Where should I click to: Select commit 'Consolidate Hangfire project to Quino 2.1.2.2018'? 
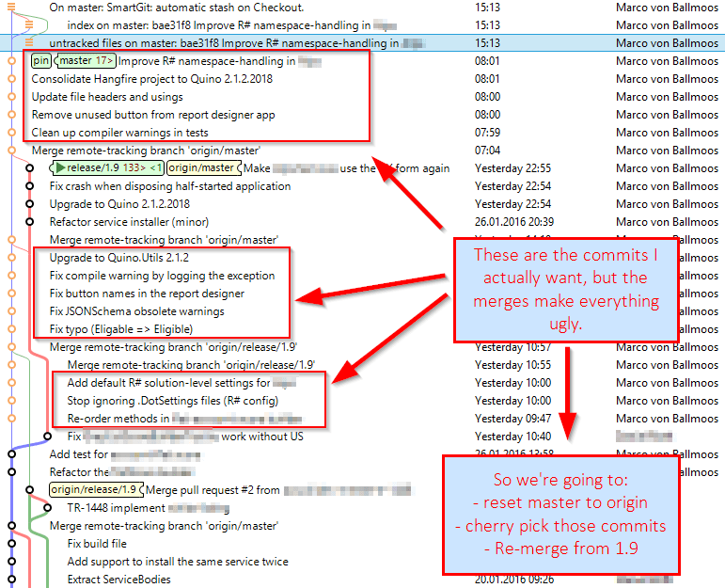pos(363,79)
